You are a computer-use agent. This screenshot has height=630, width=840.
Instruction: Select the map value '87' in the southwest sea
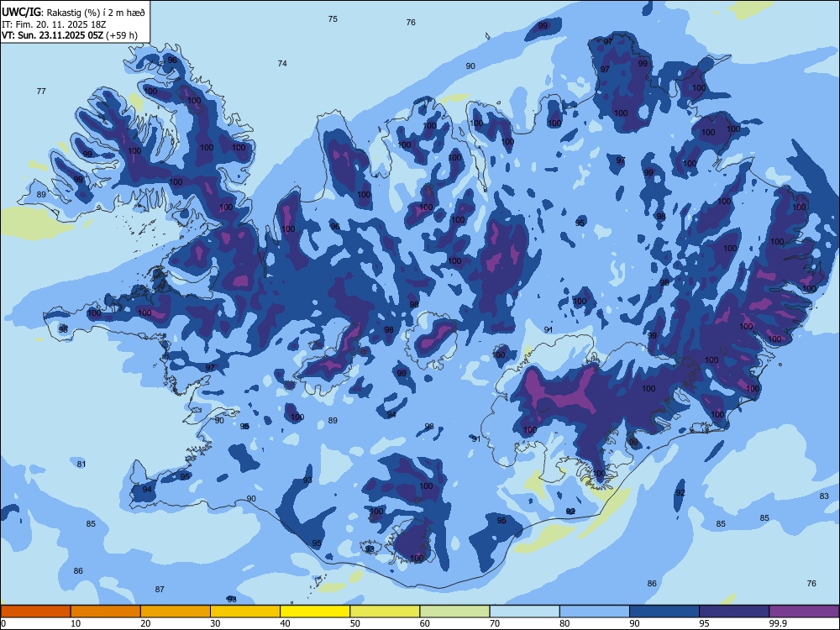(160, 590)
